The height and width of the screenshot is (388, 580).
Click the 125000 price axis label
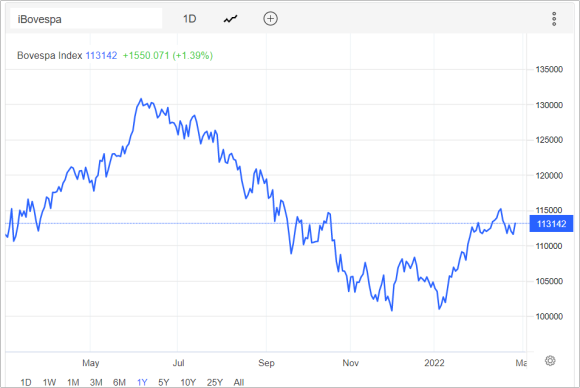(x=549, y=140)
